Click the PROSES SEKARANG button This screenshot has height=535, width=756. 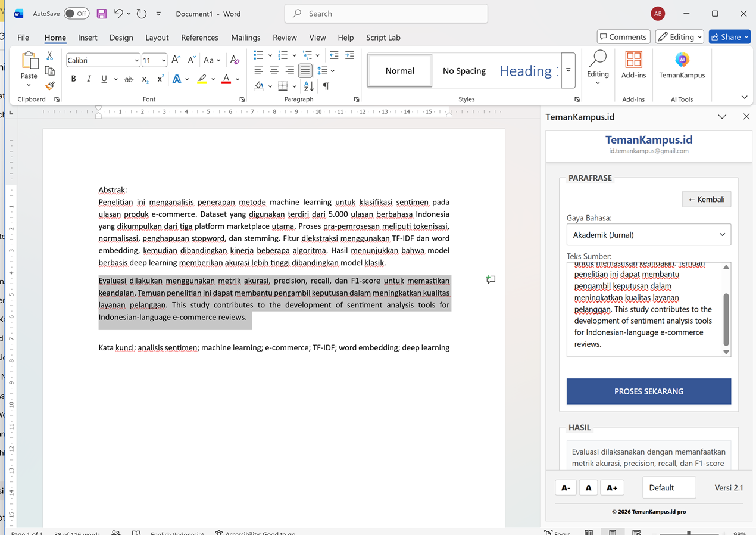click(649, 391)
